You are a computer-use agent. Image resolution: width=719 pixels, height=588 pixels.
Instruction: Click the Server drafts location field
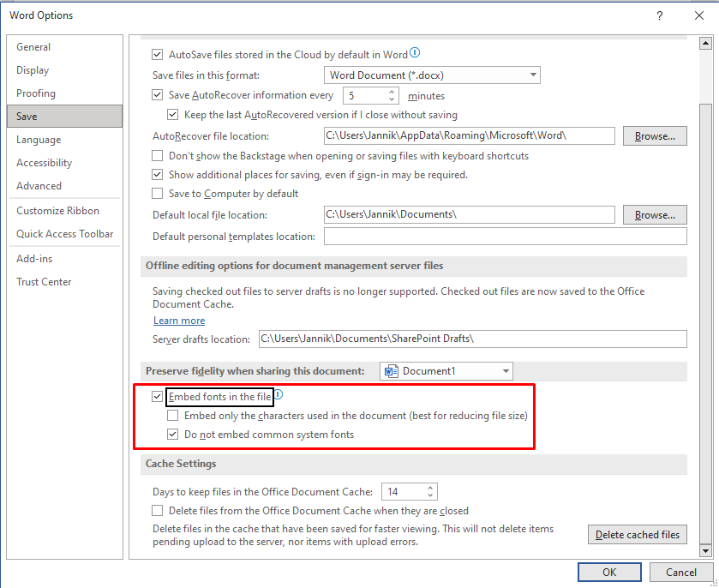coord(473,339)
